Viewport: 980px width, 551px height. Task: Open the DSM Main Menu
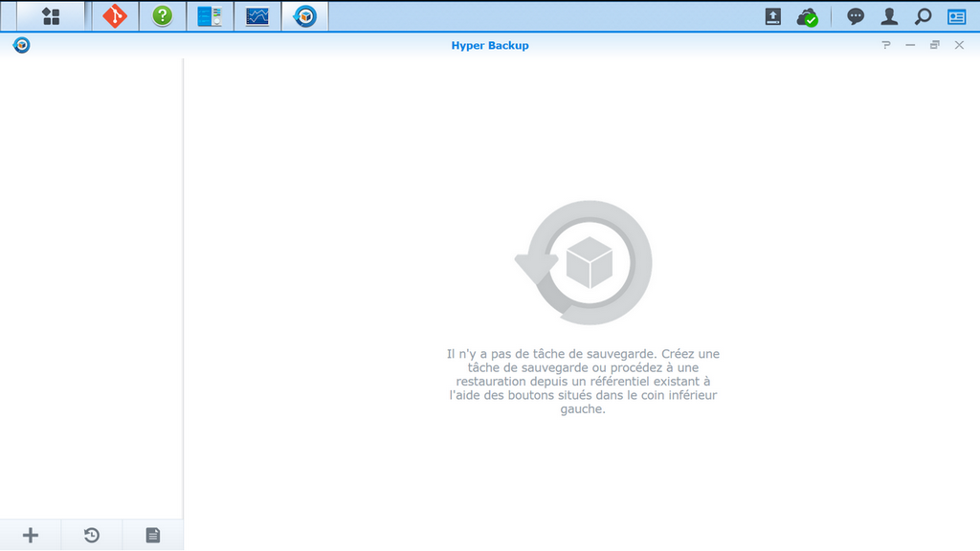coord(51,16)
